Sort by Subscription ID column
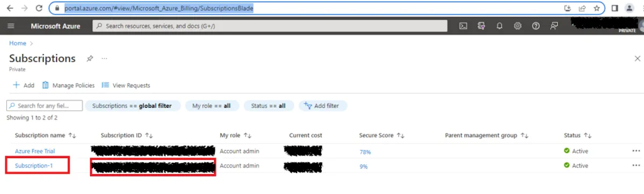Image resolution: width=644 pixels, height=194 pixels. [x=127, y=136]
